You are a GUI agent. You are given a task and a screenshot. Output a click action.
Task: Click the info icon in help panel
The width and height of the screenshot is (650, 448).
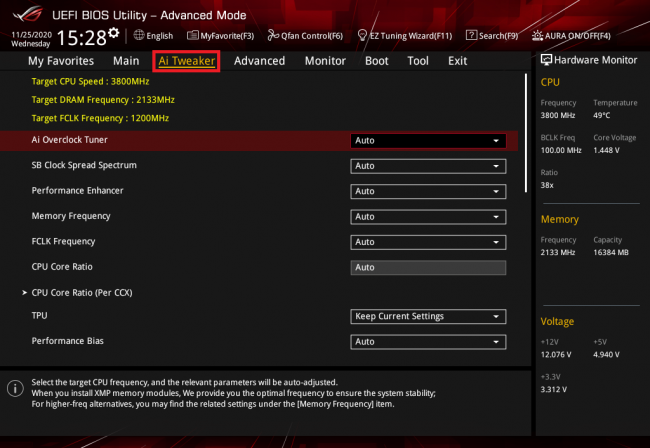click(x=15, y=389)
